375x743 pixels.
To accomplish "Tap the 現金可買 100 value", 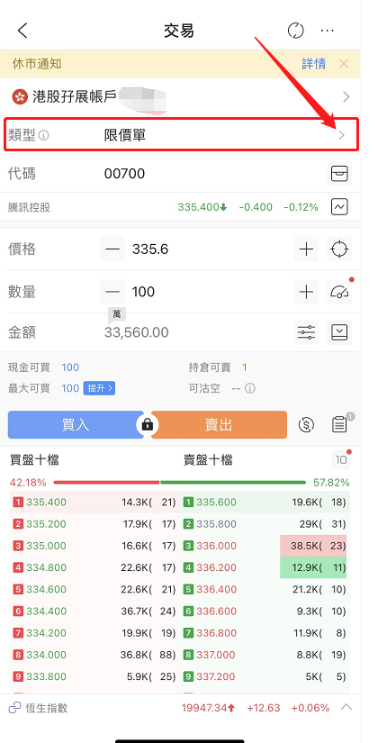I will (x=71, y=367).
